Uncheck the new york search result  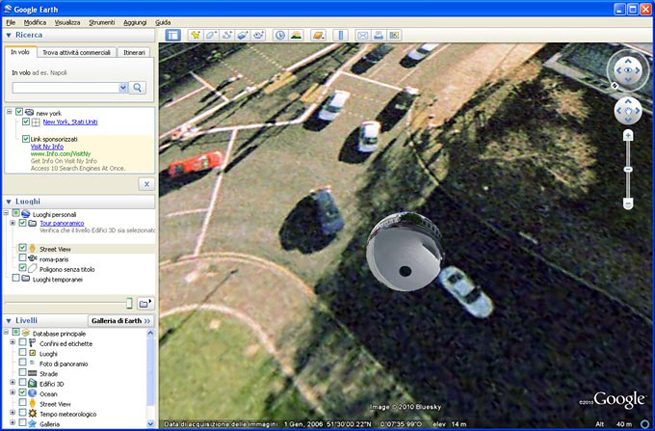[x=19, y=112]
